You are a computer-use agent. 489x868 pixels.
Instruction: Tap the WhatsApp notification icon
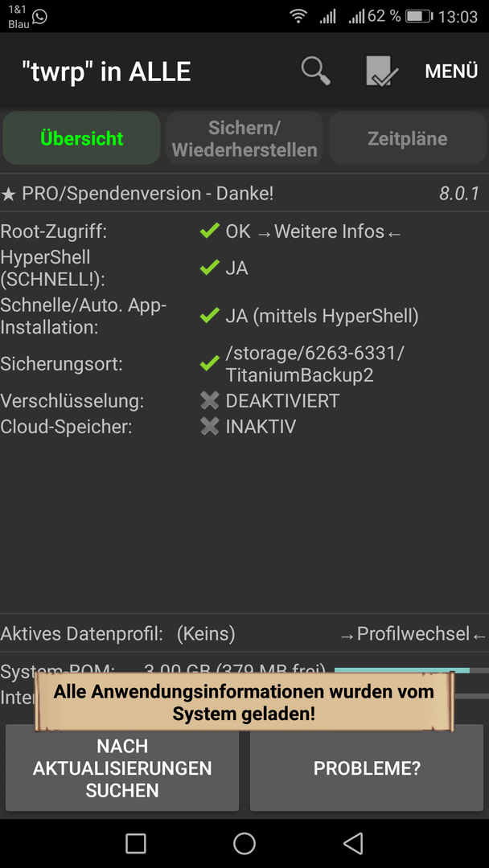[39, 17]
